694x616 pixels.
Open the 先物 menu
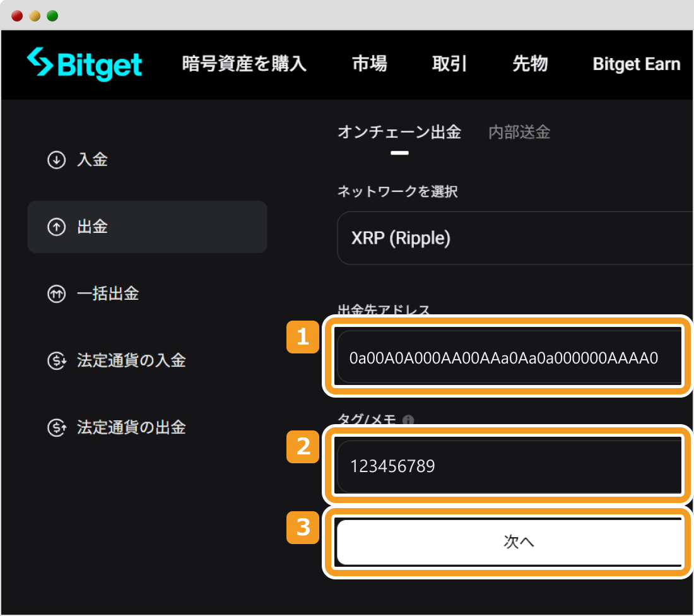531,64
